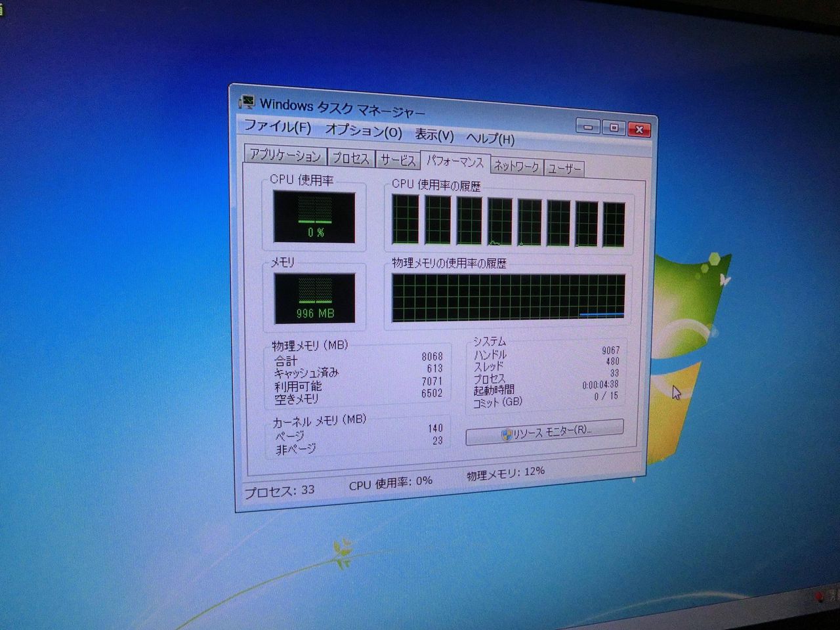Switch to the ユーザー tab
Screen dimensions: 840x630
click(x=564, y=169)
